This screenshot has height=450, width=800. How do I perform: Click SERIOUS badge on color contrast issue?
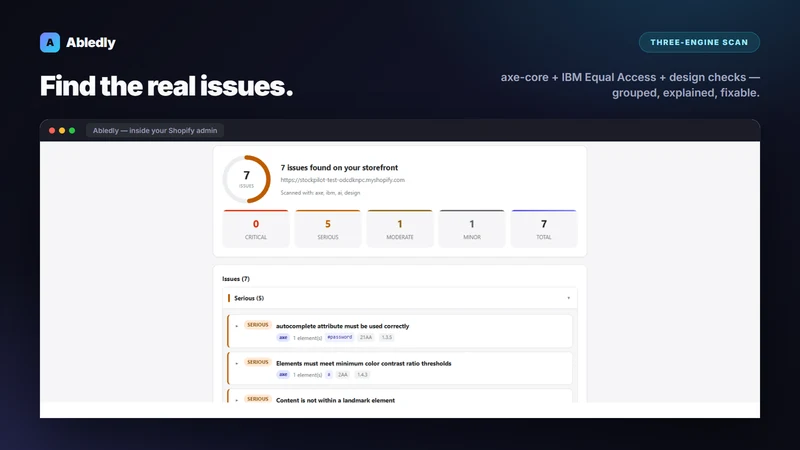tap(258, 362)
